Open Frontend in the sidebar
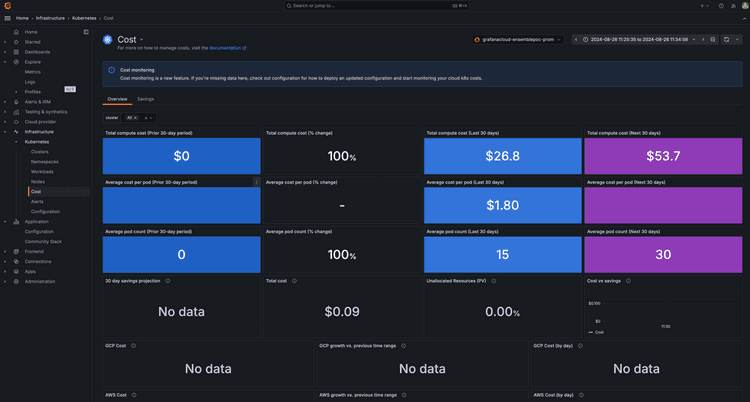Image resolution: width=750 pixels, height=402 pixels. [x=34, y=252]
